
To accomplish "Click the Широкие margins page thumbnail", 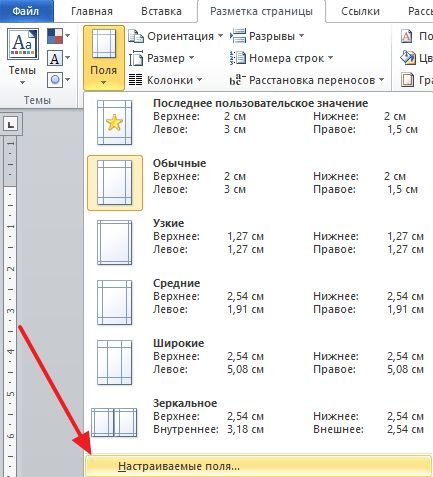I will pyautogui.click(x=114, y=363).
